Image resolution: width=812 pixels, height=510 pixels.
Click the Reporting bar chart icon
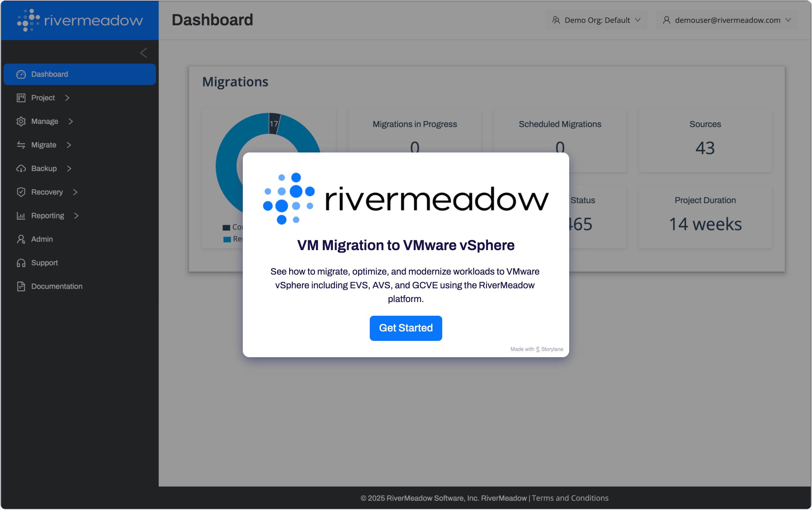click(21, 216)
